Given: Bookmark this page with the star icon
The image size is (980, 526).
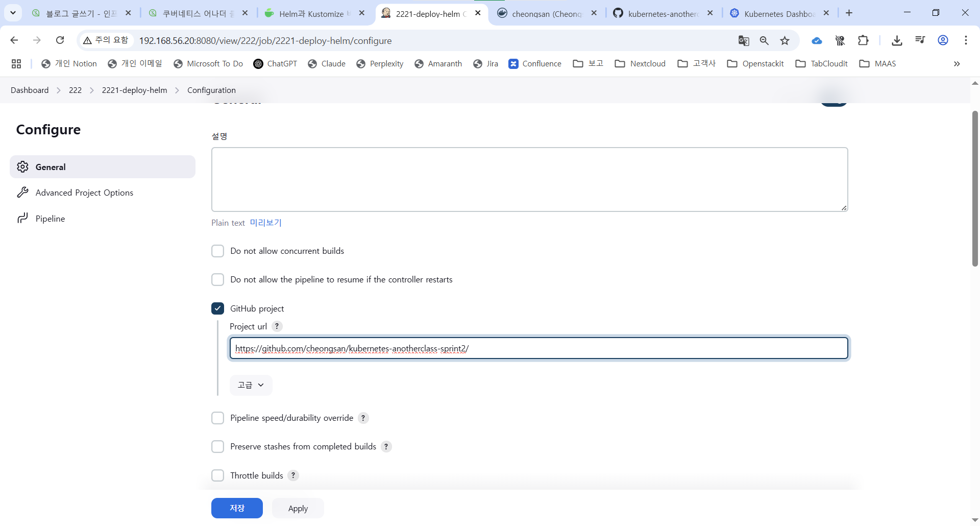Looking at the screenshot, I should point(785,41).
